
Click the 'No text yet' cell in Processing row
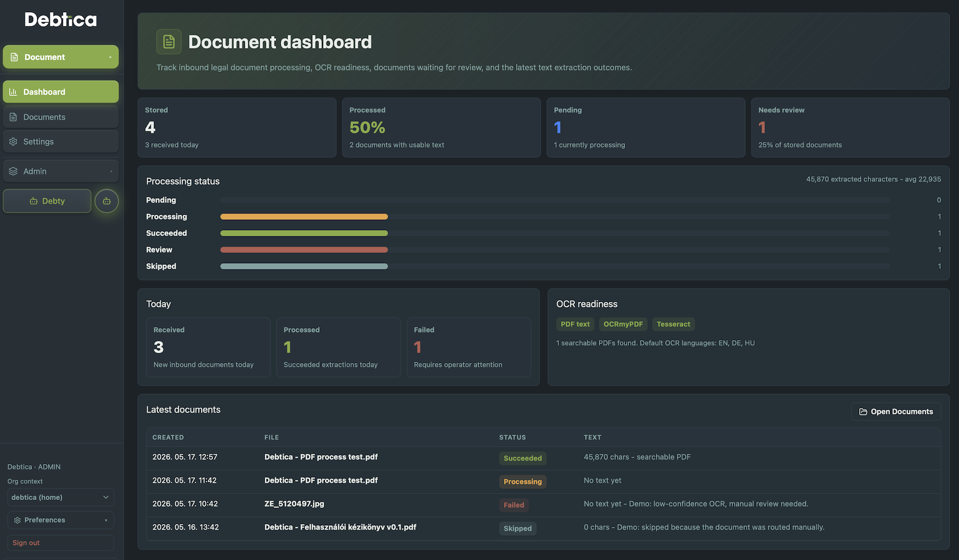(x=602, y=481)
